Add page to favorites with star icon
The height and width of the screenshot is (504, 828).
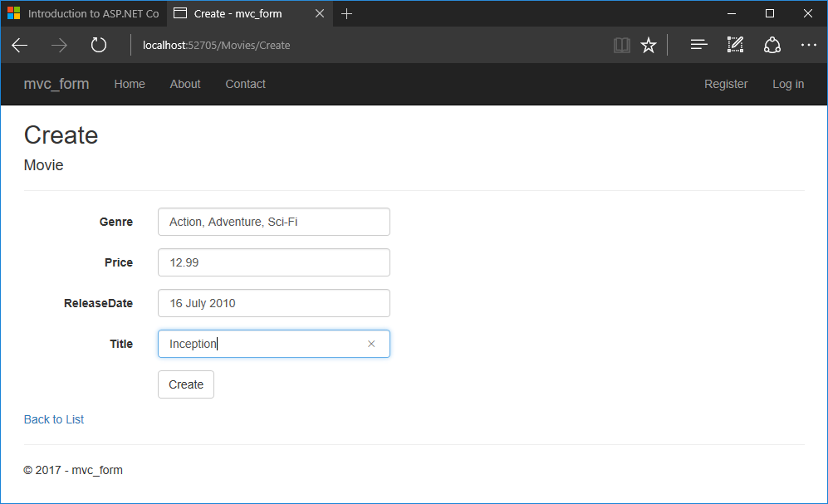(x=649, y=46)
